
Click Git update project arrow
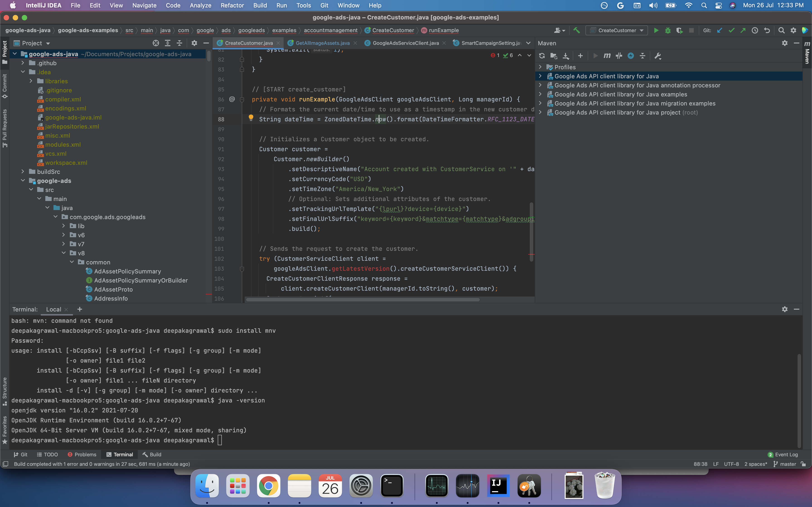coord(719,31)
